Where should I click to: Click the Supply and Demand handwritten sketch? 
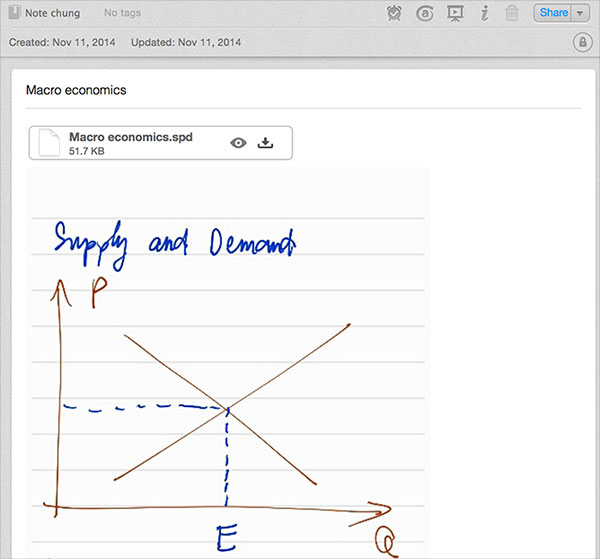[x=226, y=370]
